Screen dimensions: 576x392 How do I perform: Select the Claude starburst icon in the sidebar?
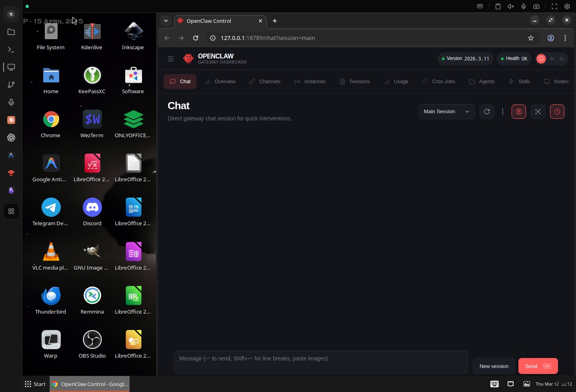[11, 120]
